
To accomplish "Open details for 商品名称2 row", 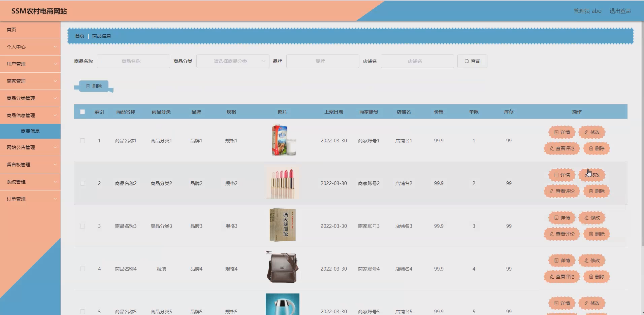I will coord(562,175).
